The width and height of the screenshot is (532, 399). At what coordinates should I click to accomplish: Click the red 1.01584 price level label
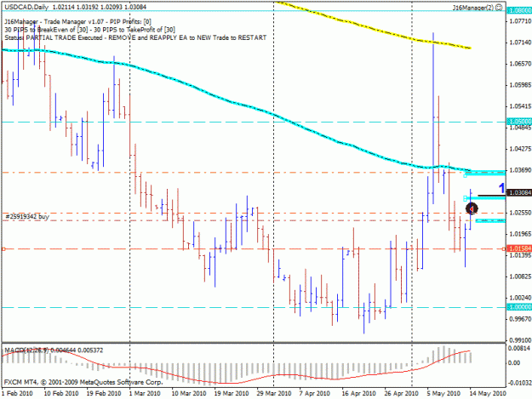coord(519,248)
